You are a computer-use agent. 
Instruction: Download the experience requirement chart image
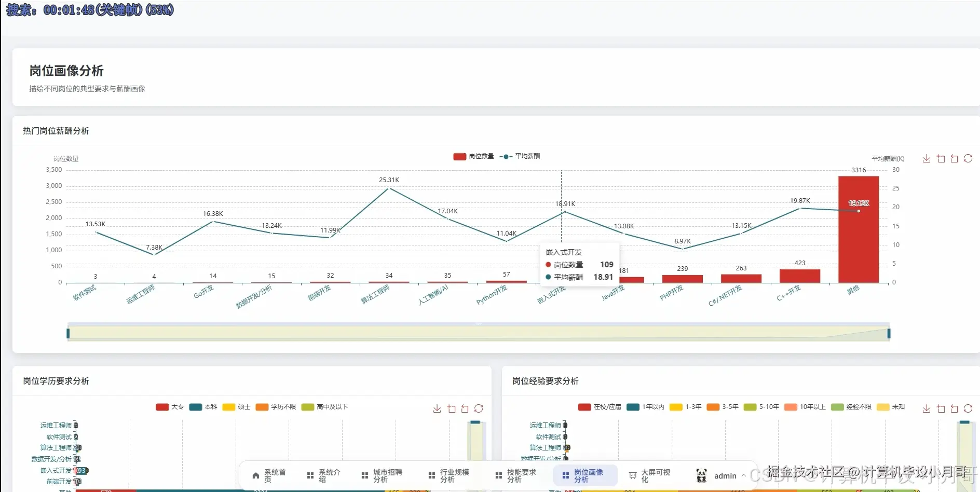click(x=927, y=409)
